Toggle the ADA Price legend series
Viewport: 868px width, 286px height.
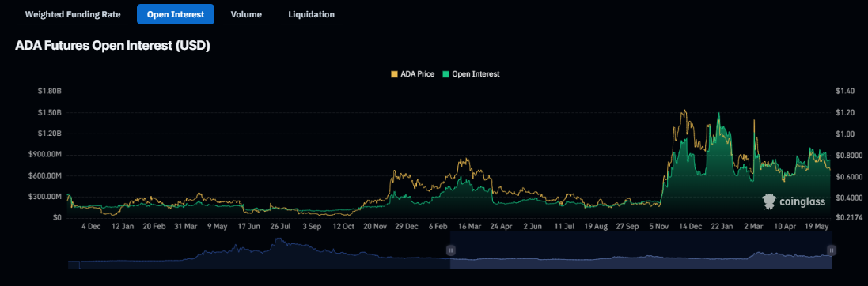412,73
